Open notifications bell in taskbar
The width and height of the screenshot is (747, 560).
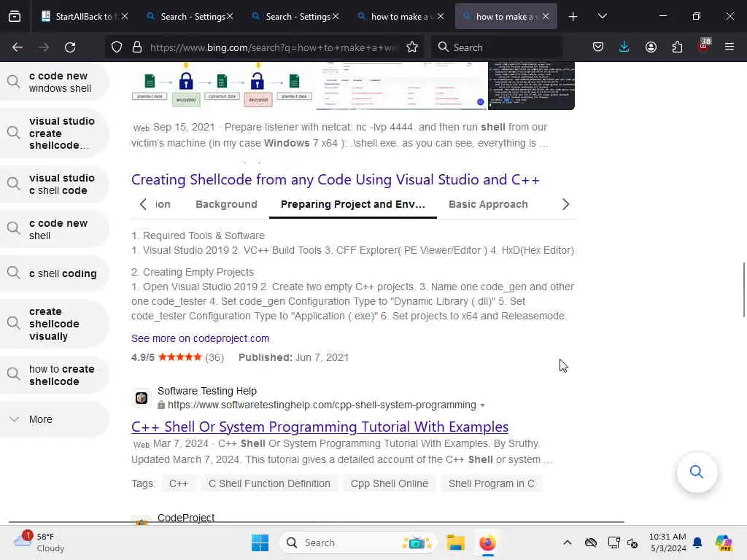pyautogui.click(x=697, y=542)
